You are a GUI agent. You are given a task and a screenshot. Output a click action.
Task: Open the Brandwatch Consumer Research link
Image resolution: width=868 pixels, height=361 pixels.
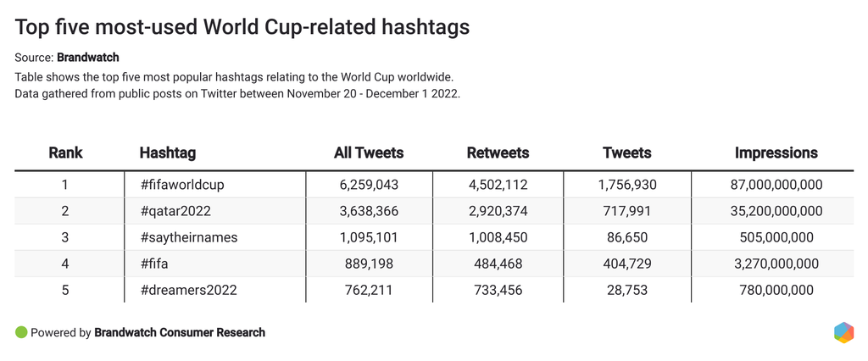[180, 333]
